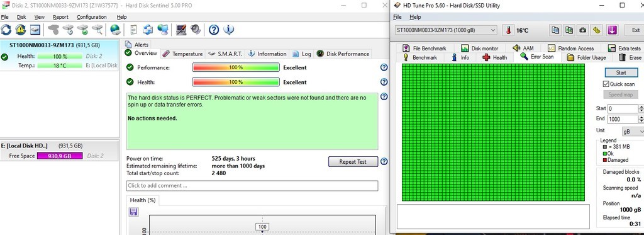Click the floppy save icon above Health graph
This screenshot has height=235, width=644.
pyautogui.click(x=133, y=212)
